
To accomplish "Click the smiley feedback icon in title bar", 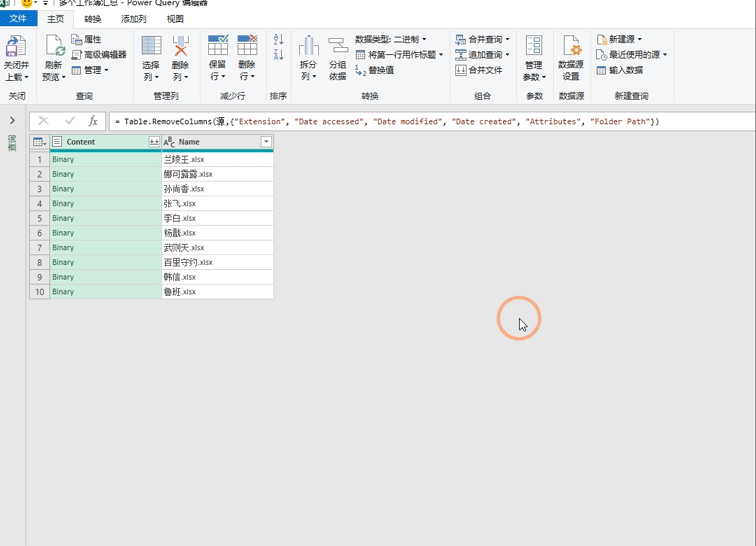I will tap(27, 3).
